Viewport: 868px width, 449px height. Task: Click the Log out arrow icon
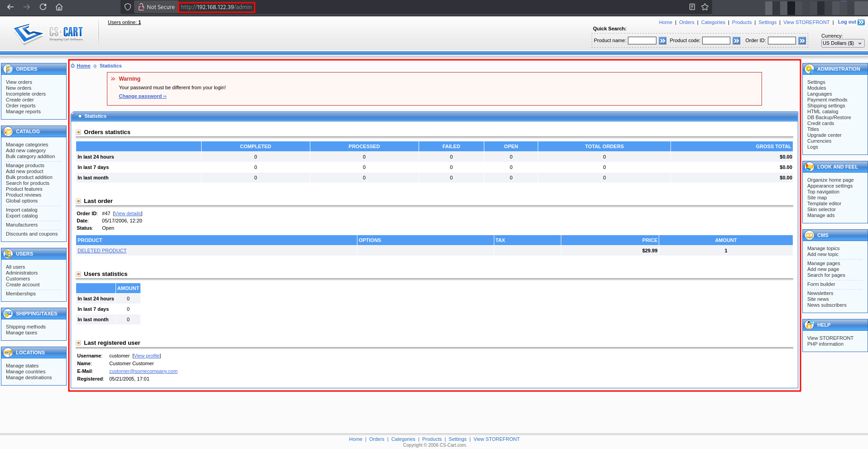pyautogui.click(x=861, y=22)
